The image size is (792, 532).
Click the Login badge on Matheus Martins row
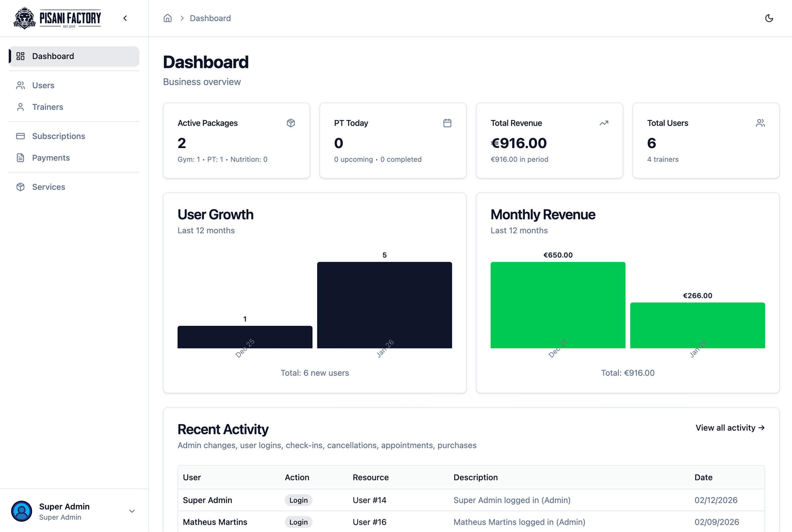tap(298, 522)
